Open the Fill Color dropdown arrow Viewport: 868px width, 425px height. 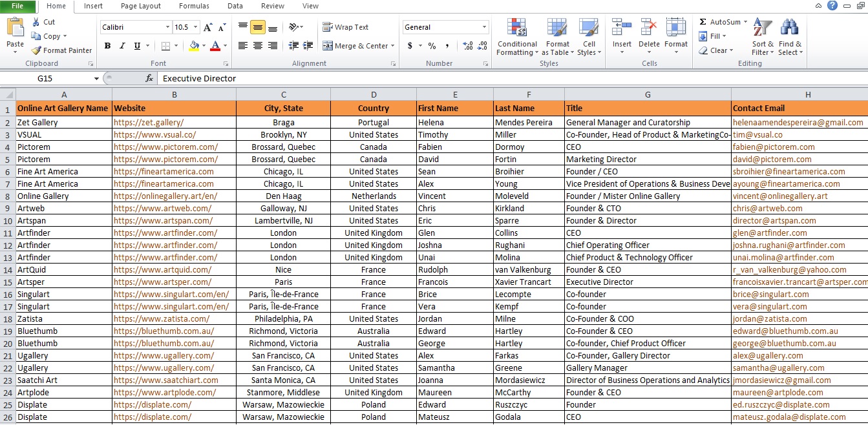[x=203, y=46]
